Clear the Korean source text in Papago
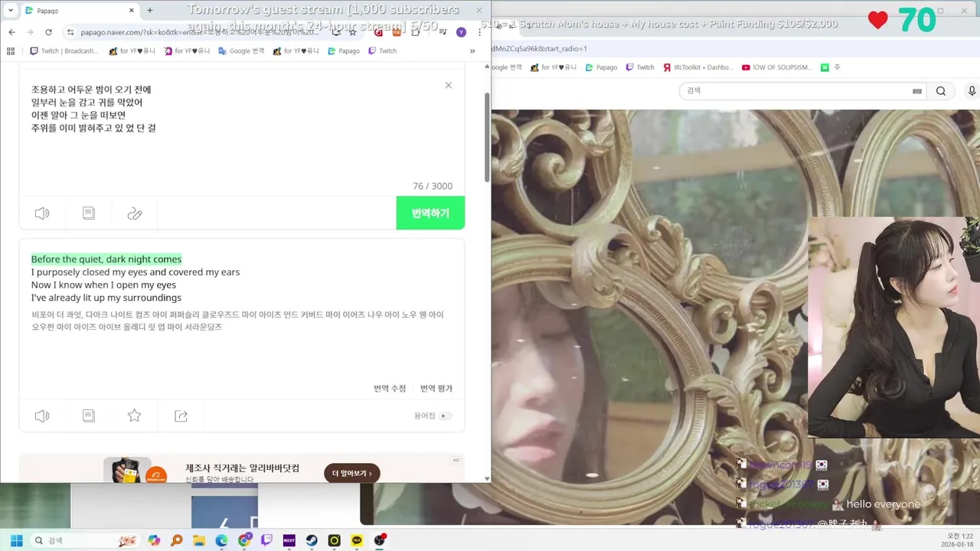The width and height of the screenshot is (980, 551). point(449,86)
